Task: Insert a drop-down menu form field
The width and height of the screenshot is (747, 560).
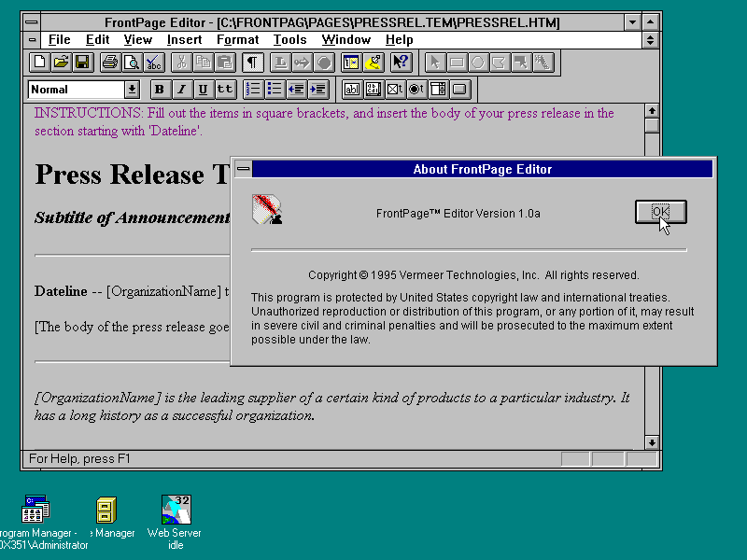Action: pos(438,89)
